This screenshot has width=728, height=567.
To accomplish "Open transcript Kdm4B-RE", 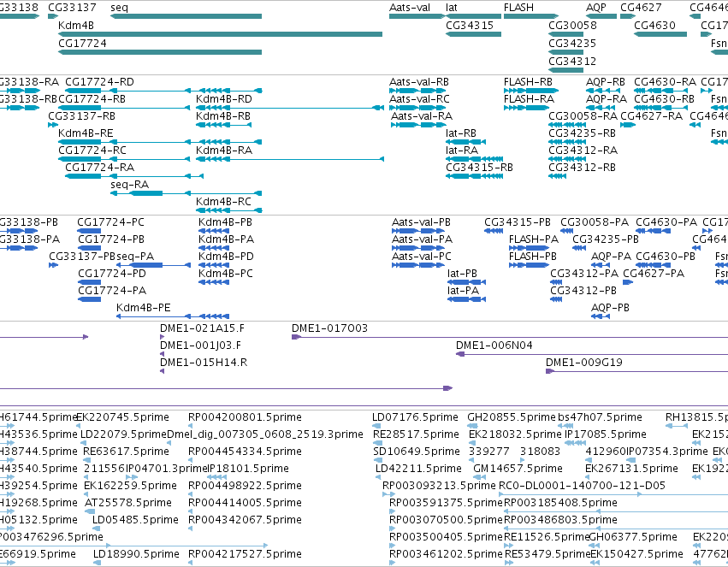I will point(160,142).
